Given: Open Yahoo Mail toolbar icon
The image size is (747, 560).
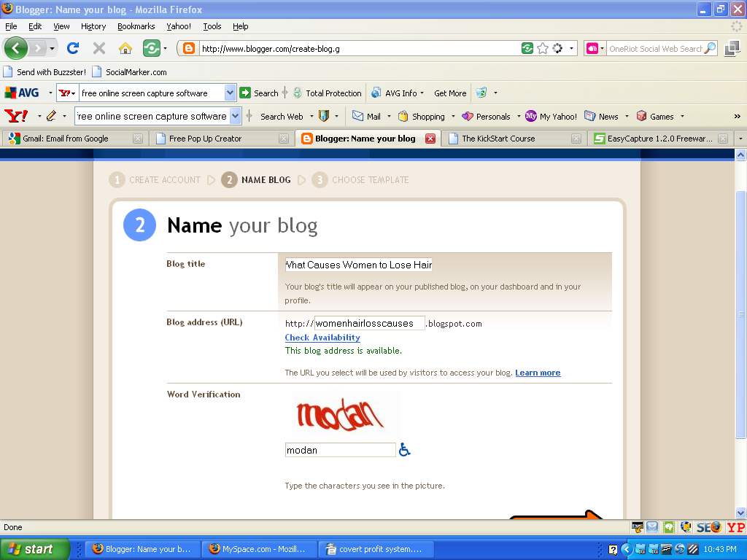Looking at the screenshot, I should point(367,116).
